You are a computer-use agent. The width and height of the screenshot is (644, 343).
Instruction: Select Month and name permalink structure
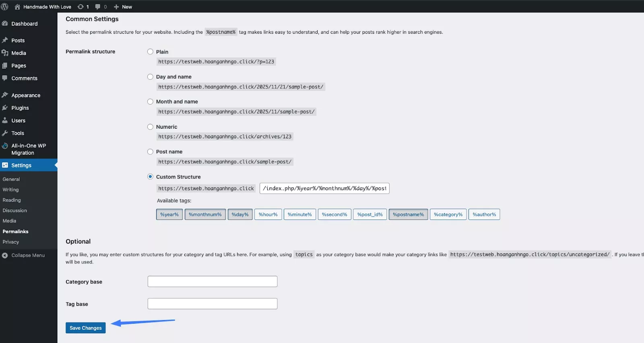[150, 102]
